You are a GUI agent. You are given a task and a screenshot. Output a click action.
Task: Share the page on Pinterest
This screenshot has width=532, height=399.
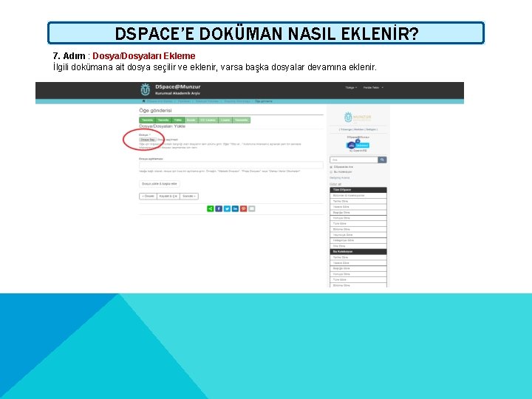(243, 208)
